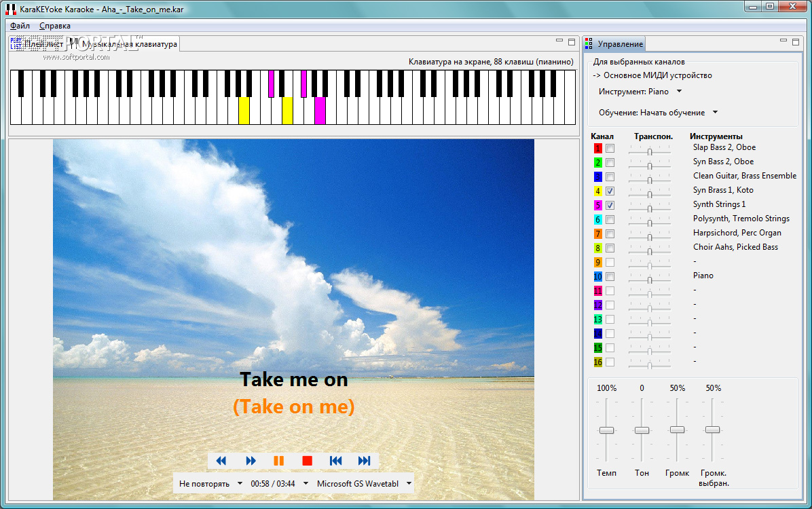Open the Файл menu
812x509 pixels.
coord(20,25)
